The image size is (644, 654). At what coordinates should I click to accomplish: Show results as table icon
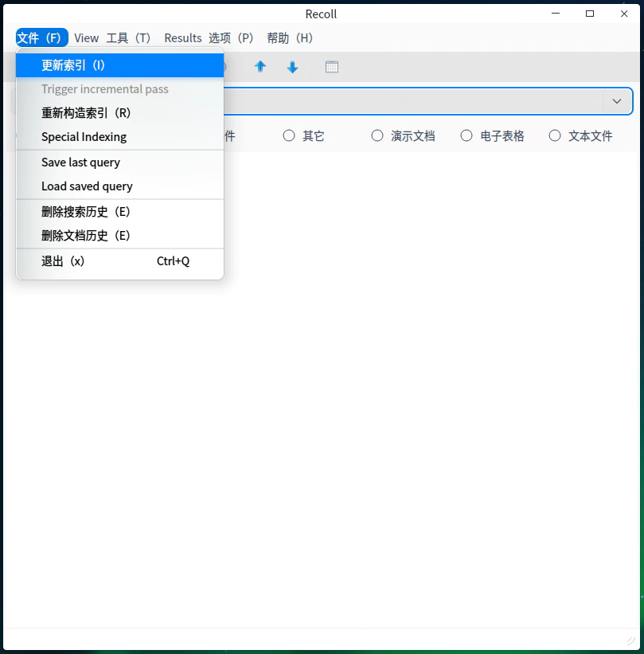click(332, 67)
